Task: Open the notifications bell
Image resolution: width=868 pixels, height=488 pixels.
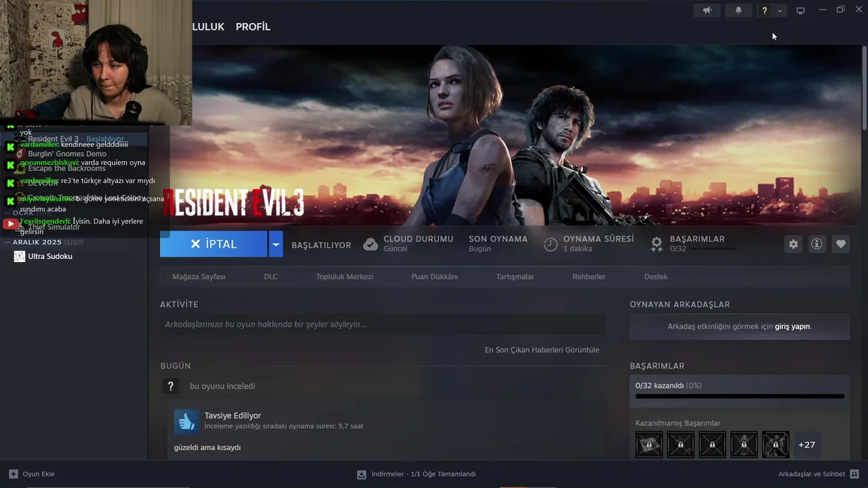Action: coord(738,10)
